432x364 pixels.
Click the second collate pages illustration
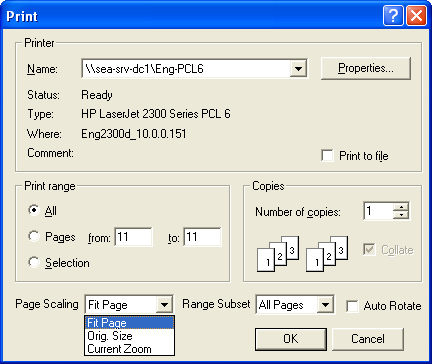coord(327,253)
